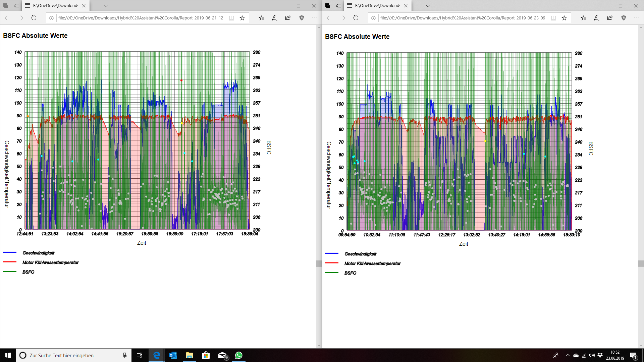Expand tab previews in right Edge window

pos(428,6)
